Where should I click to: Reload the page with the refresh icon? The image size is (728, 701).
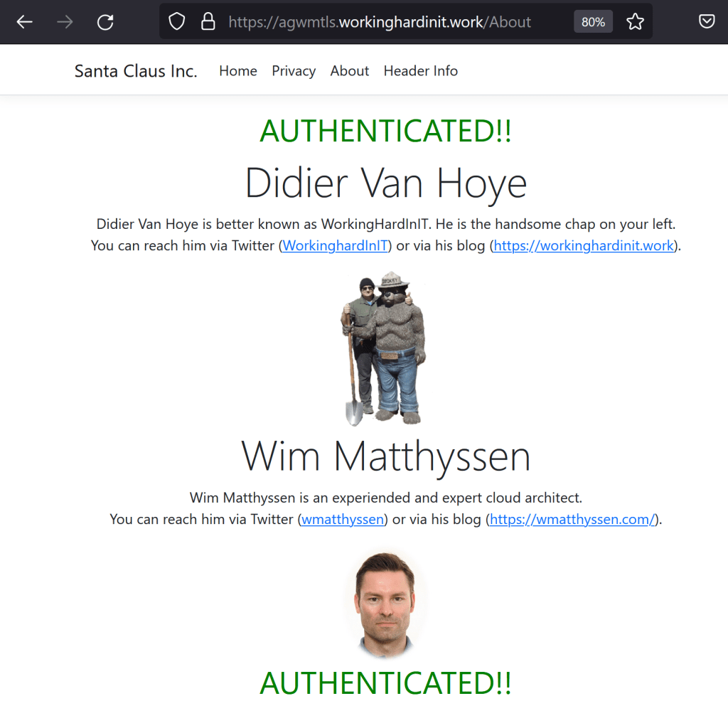105,22
